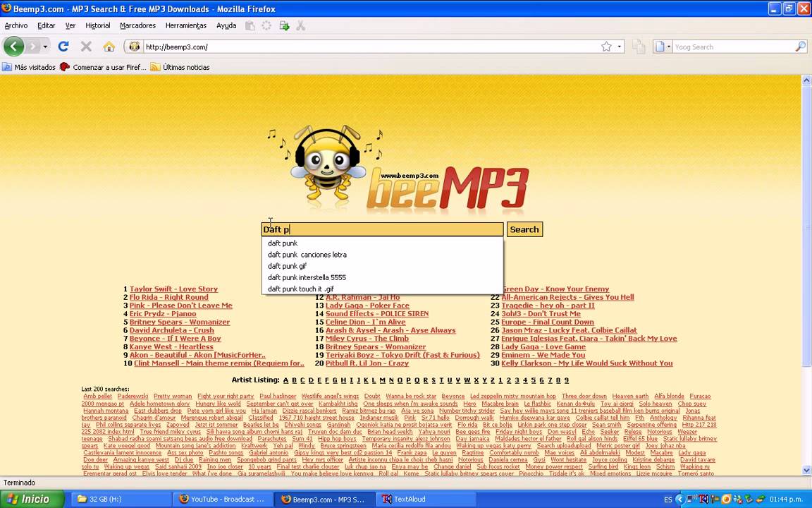Click the green plus new tab icon
This screenshot has width=812, height=508.
pos(284,25)
